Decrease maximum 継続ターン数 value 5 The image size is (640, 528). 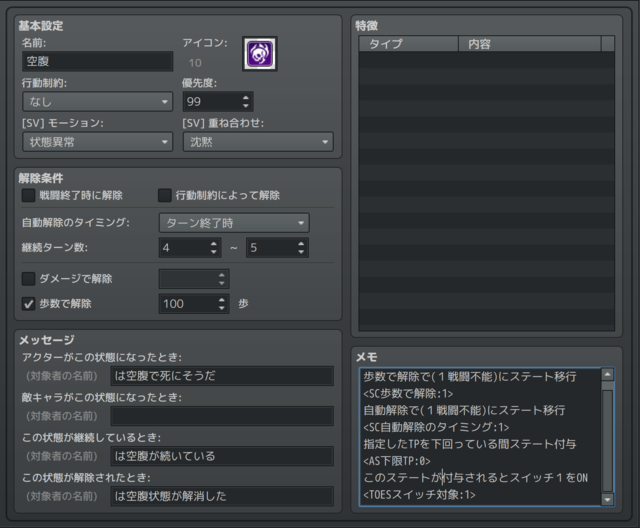tap(301, 252)
